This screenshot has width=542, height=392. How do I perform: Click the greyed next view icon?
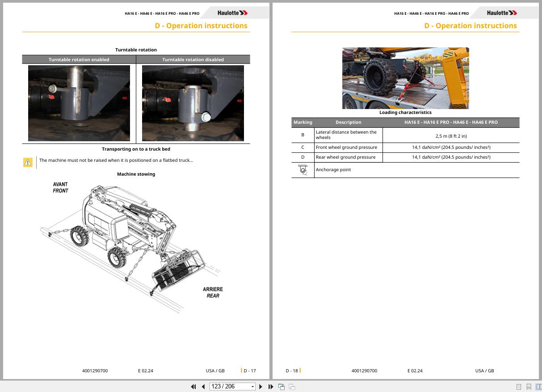tap(292, 387)
